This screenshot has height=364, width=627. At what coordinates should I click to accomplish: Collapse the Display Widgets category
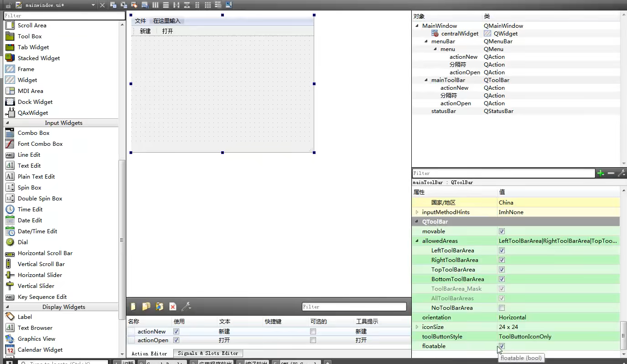7,307
